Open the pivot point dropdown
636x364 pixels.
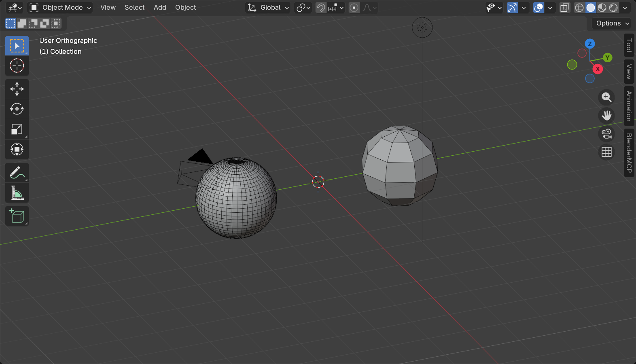303,7
